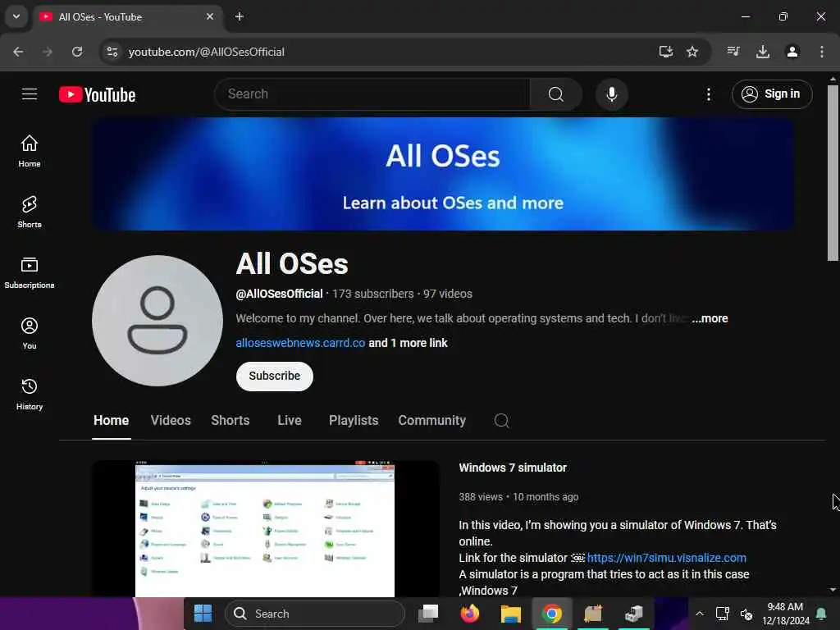Click the page vertical scrollbar thumb
The width and height of the screenshot is (840, 630).
point(833,172)
